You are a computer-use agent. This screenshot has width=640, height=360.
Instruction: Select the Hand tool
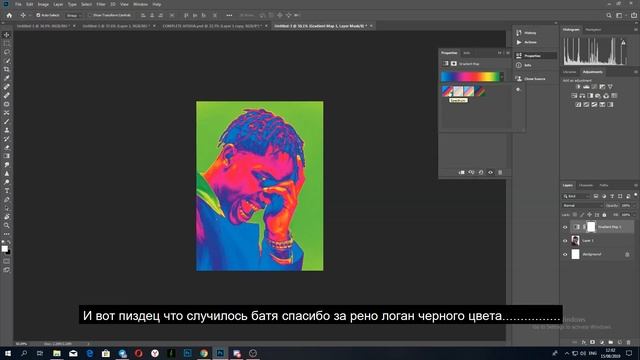click(x=7, y=217)
